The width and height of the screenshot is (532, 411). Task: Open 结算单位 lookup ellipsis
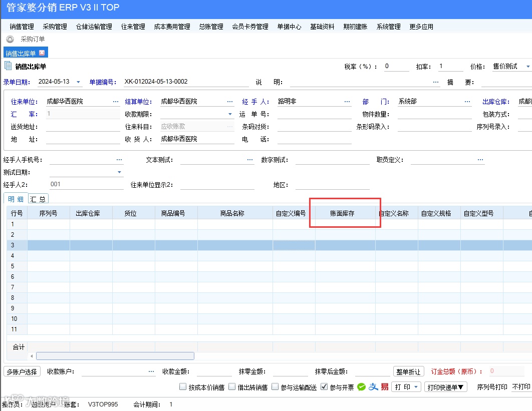pos(230,102)
